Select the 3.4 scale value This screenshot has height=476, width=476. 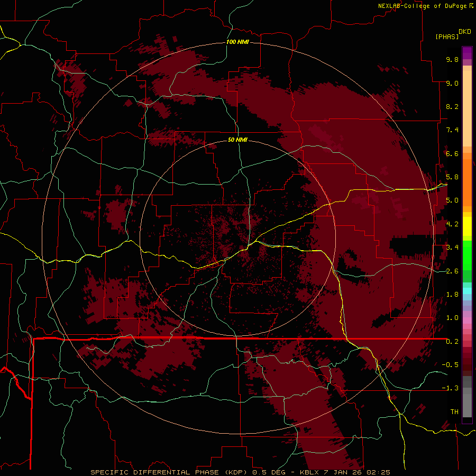[452, 248]
